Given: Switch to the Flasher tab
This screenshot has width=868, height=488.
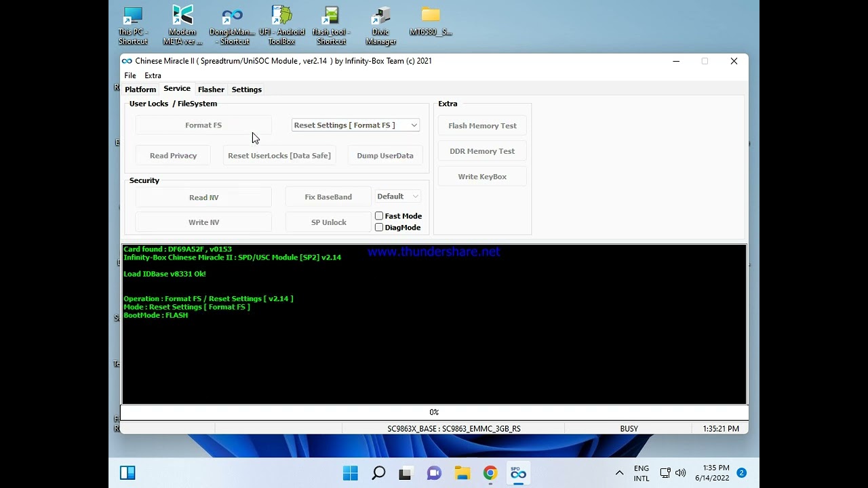Looking at the screenshot, I should [x=211, y=89].
